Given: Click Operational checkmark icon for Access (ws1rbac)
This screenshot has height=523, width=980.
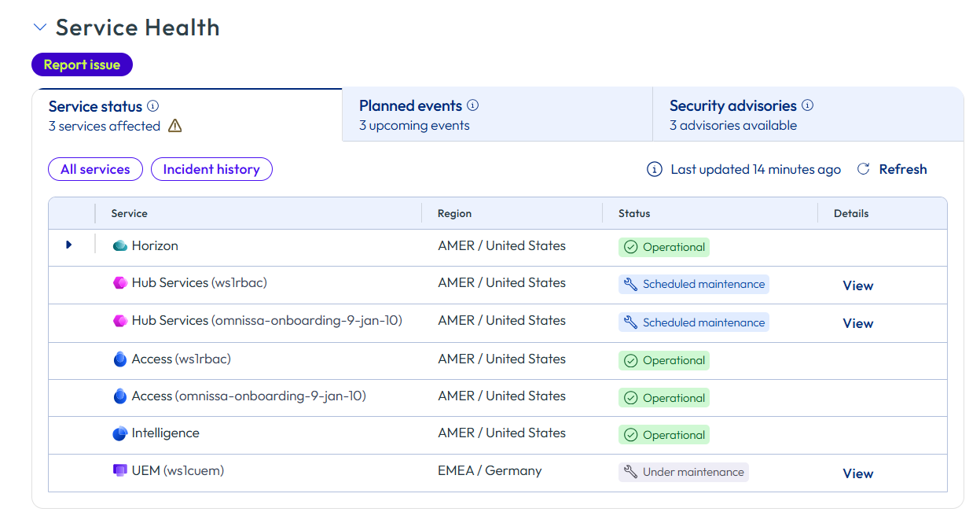Looking at the screenshot, I should tap(630, 360).
